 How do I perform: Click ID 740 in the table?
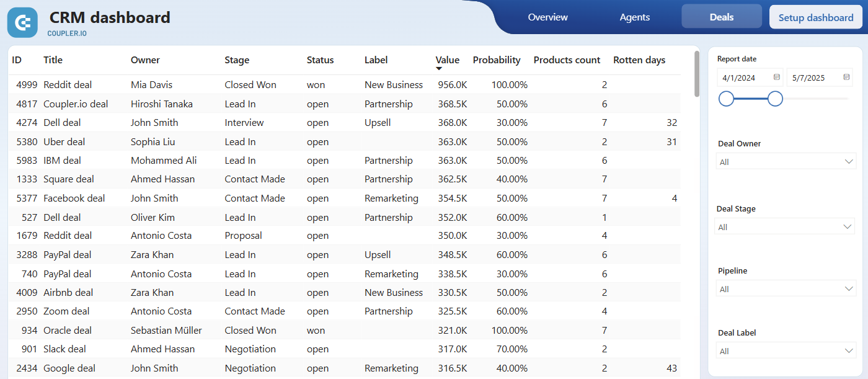coord(29,274)
